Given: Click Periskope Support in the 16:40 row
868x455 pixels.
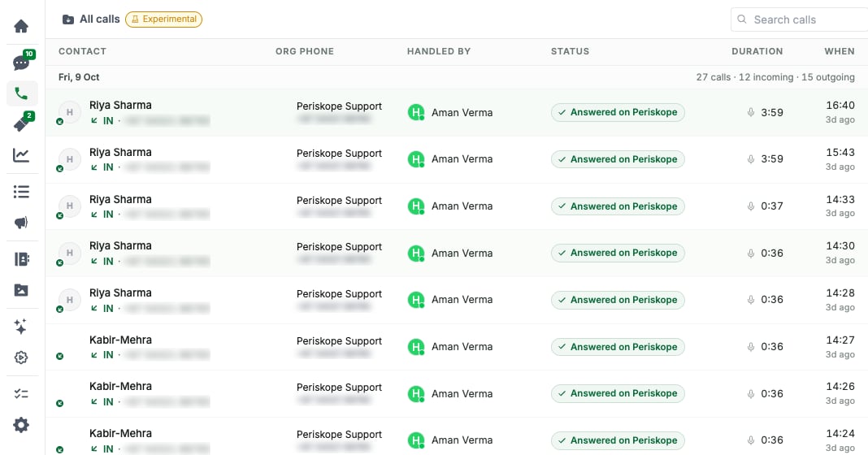Looking at the screenshot, I should click(339, 106).
